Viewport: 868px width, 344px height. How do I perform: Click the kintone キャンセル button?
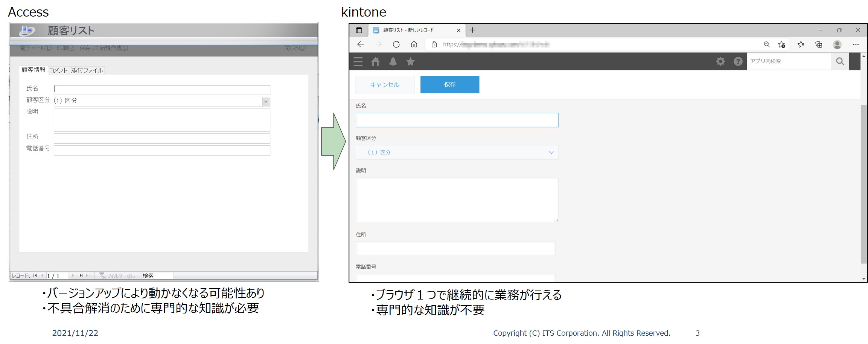[385, 84]
